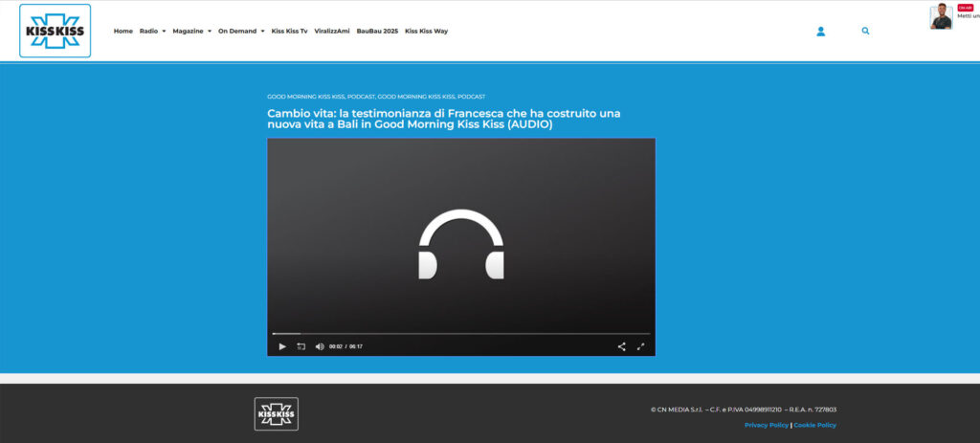
Task: Expand the On Demand dropdown menu
Action: coord(240,31)
